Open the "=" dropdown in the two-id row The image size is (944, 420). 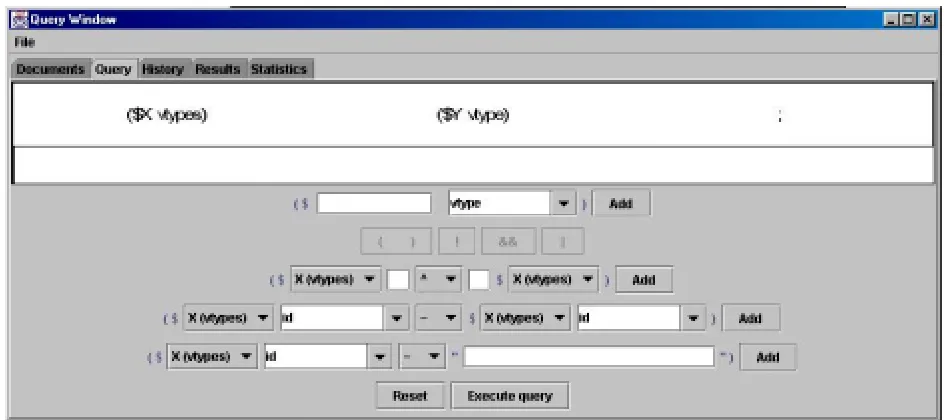(x=438, y=318)
